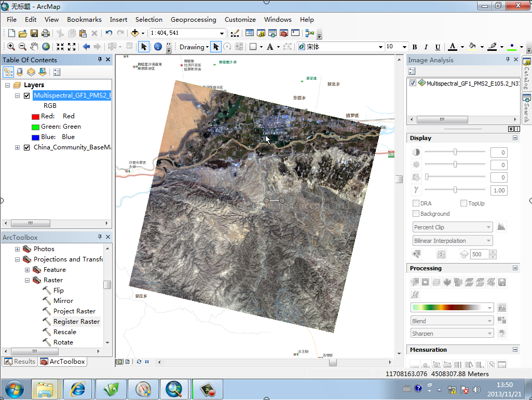Select the Zoom In tool
Image resolution: width=532 pixels, height=400 pixels.
coord(11,47)
